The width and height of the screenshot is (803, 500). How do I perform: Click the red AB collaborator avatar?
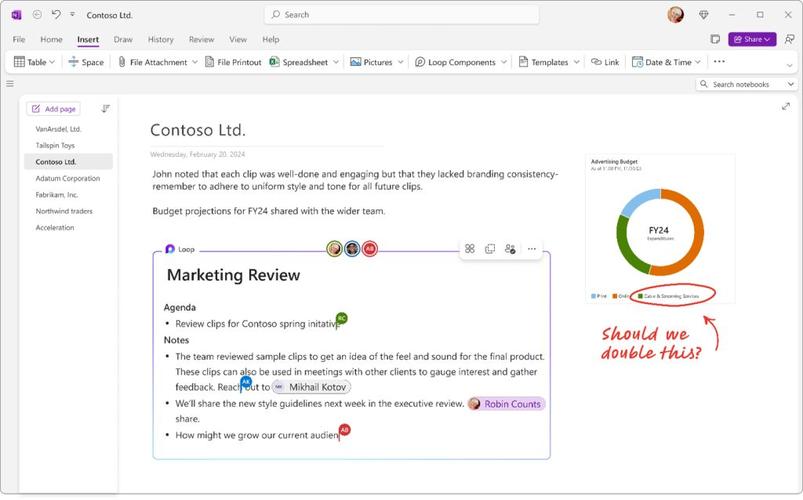370,249
